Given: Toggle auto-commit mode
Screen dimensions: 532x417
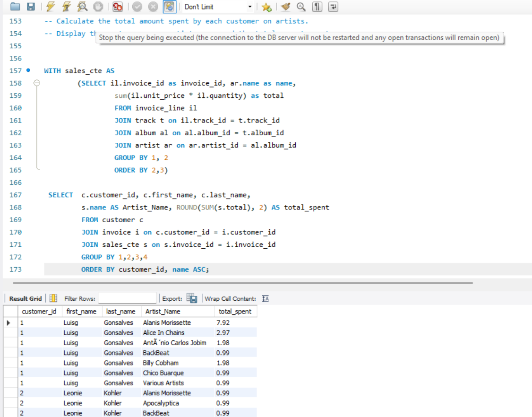Looking at the screenshot, I should click(169, 7).
